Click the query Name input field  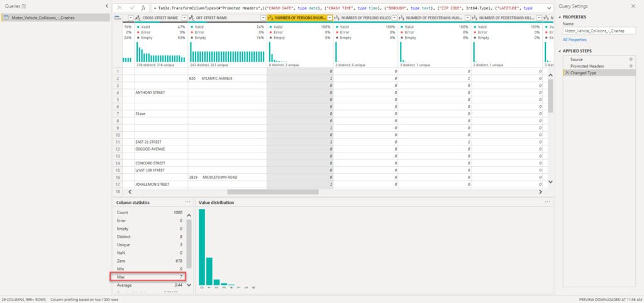[x=599, y=31]
